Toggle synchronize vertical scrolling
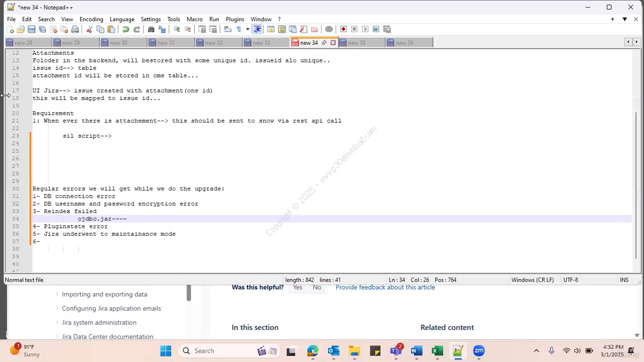644x362 pixels. (x=202, y=29)
